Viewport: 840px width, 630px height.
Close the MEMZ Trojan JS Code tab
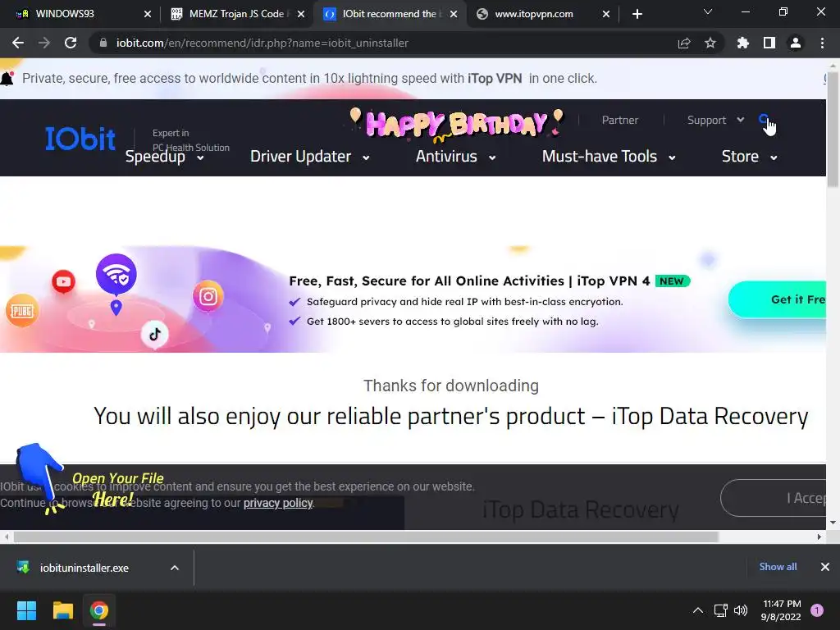coord(301,14)
